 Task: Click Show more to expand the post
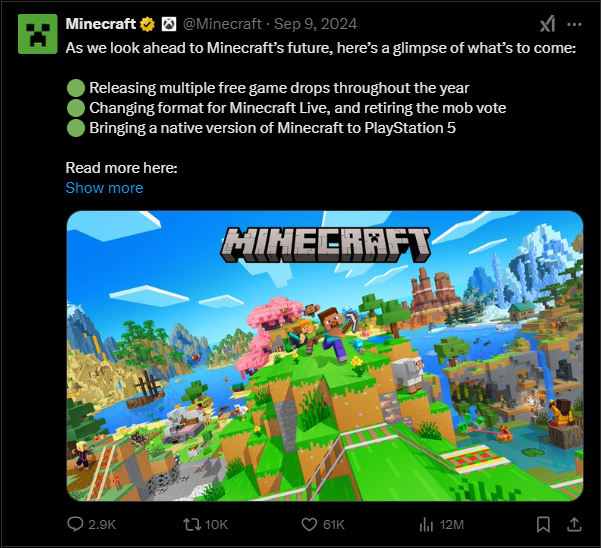104,188
